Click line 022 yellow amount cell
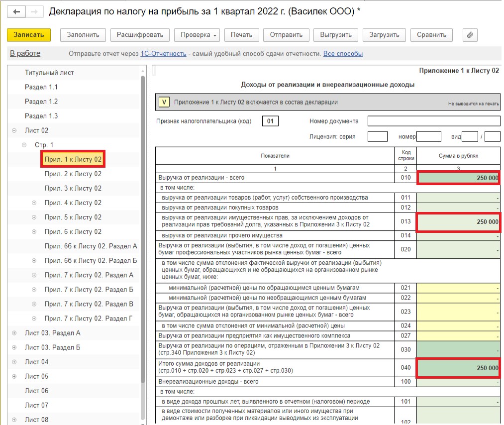The width and height of the screenshot is (504, 425). click(x=458, y=298)
